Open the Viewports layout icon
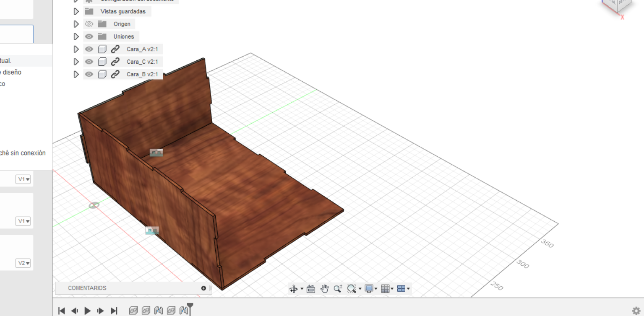The image size is (644, 316). [401, 289]
